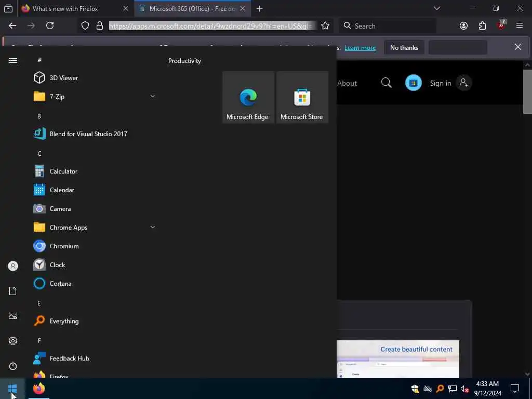Open the list all tabs dropdown
Image resolution: width=532 pixels, height=399 pixels.
[x=436, y=8]
